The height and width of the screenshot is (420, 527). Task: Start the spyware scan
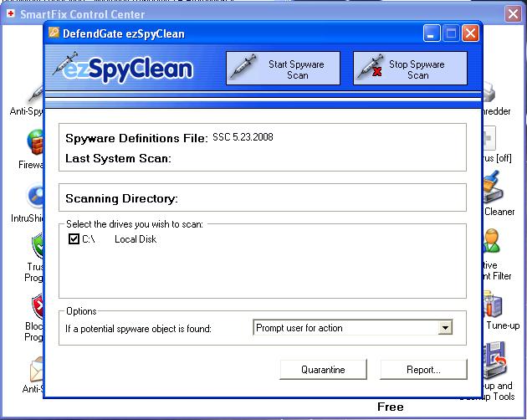283,69
